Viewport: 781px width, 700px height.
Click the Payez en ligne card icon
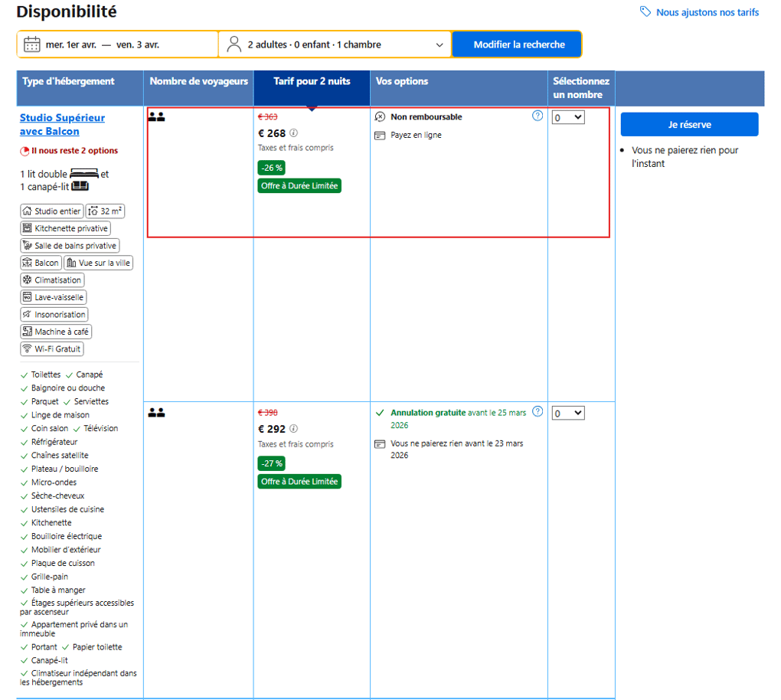click(x=380, y=136)
